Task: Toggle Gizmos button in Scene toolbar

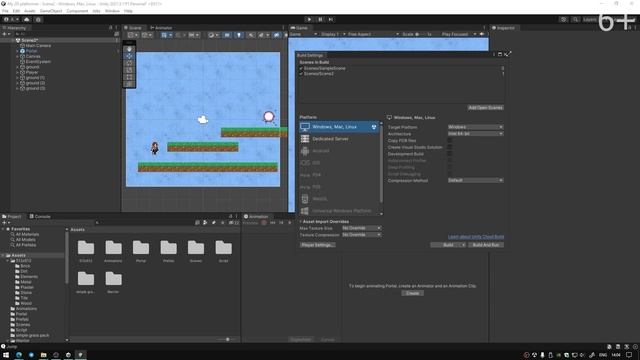Action: (278, 35)
